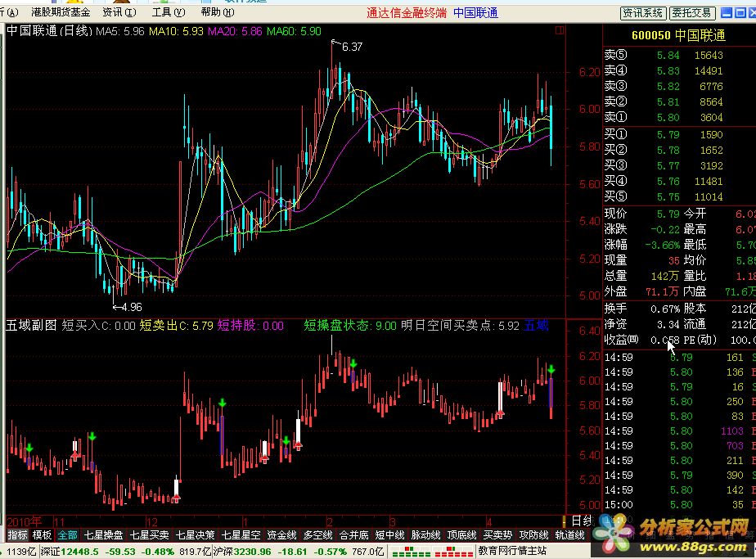
Task: Click the 深证12448.5 index in status bar
Action: pyautogui.click(x=69, y=552)
